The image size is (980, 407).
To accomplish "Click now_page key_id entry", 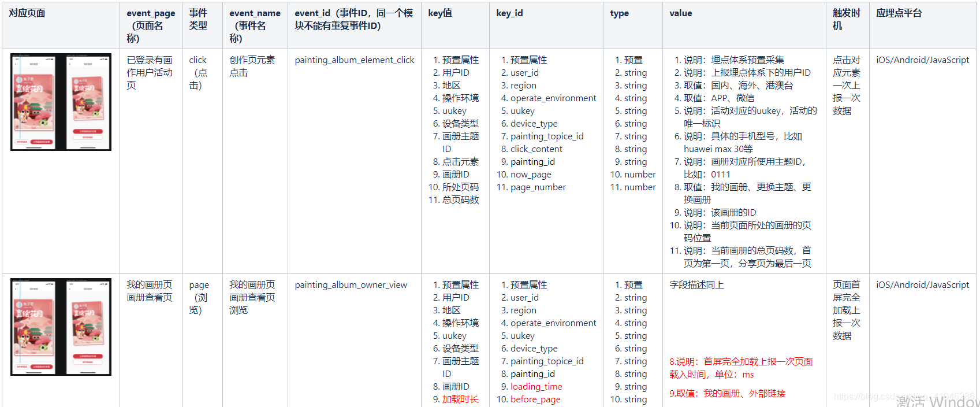I will pyautogui.click(x=531, y=175).
